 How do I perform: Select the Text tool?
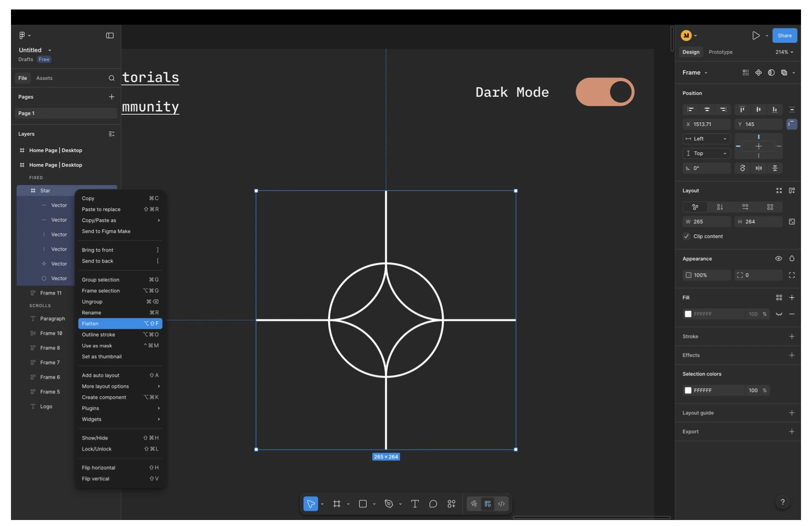[414, 504]
